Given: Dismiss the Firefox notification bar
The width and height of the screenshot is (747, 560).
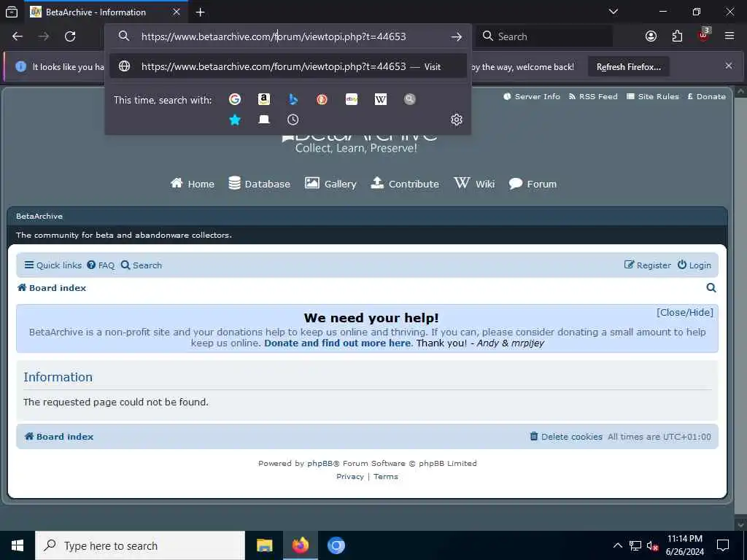Looking at the screenshot, I should coord(729,66).
